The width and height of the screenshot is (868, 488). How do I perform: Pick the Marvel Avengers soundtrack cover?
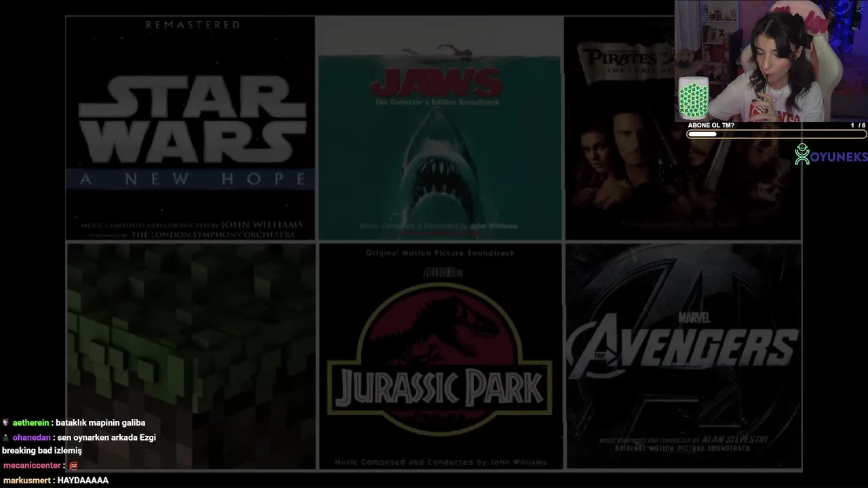[684, 357]
